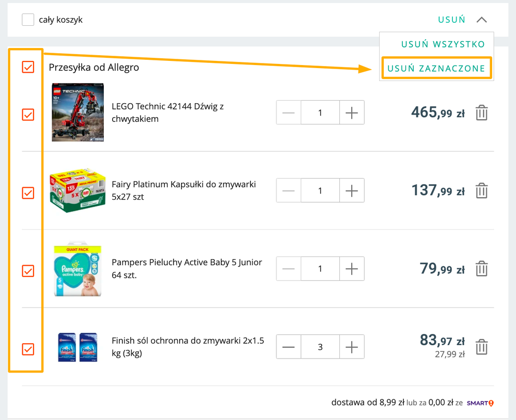Delete Finish salt item using trash icon
The width and height of the screenshot is (516, 420).
(481, 347)
